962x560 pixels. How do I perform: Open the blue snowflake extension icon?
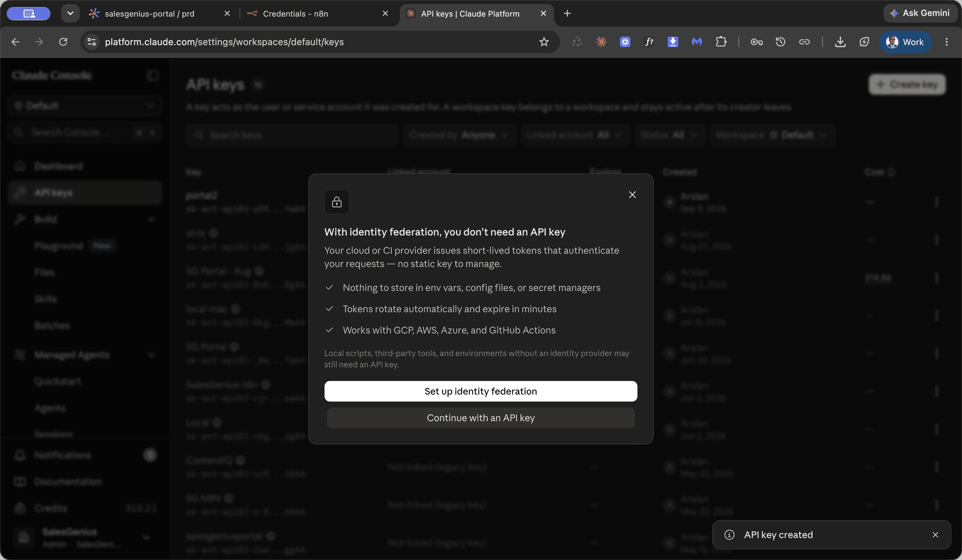625,42
